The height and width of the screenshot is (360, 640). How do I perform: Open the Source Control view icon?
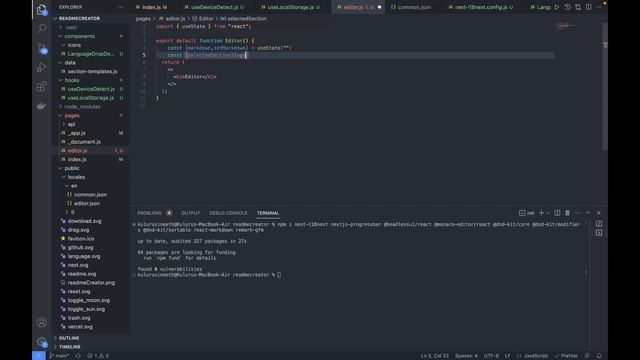[x=42, y=48]
